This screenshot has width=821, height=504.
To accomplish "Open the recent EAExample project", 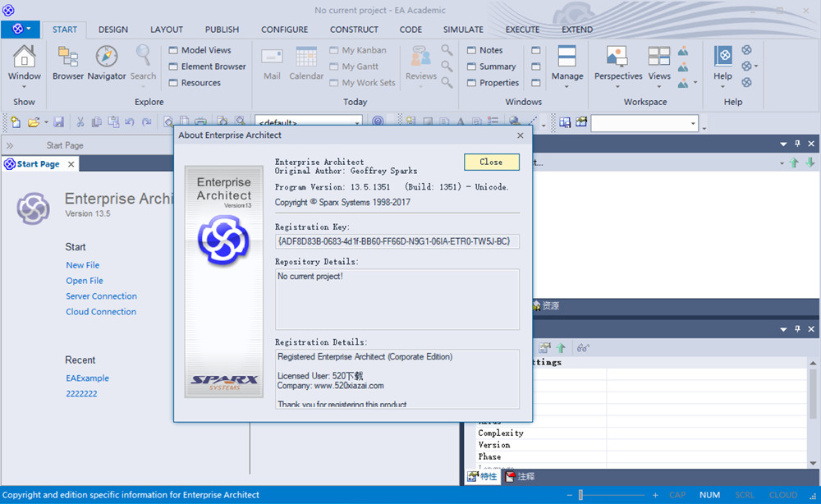I will point(87,378).
